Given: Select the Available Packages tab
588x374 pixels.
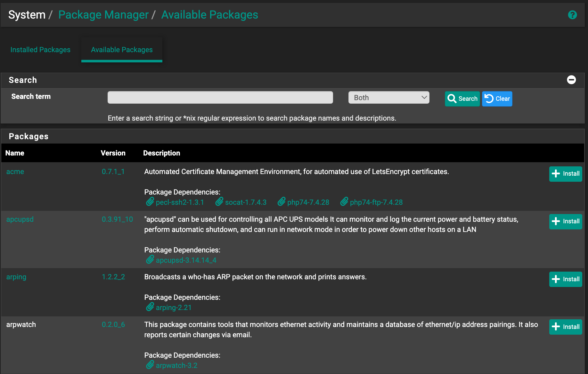Looking at the screenshot, I should click(x=122, y=50).
